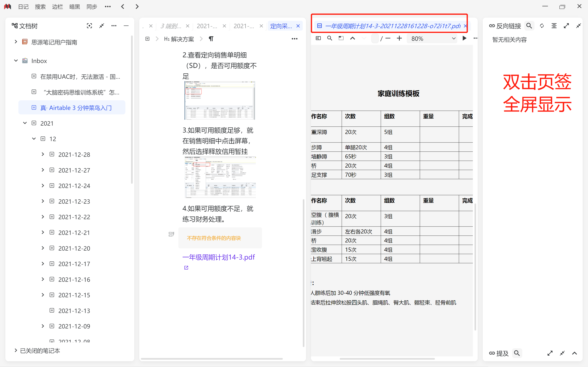The width and height of the screenshot is (588, 367).
Task: Toggle the PDF sidebar panel icon
Action: pos(318,38)
